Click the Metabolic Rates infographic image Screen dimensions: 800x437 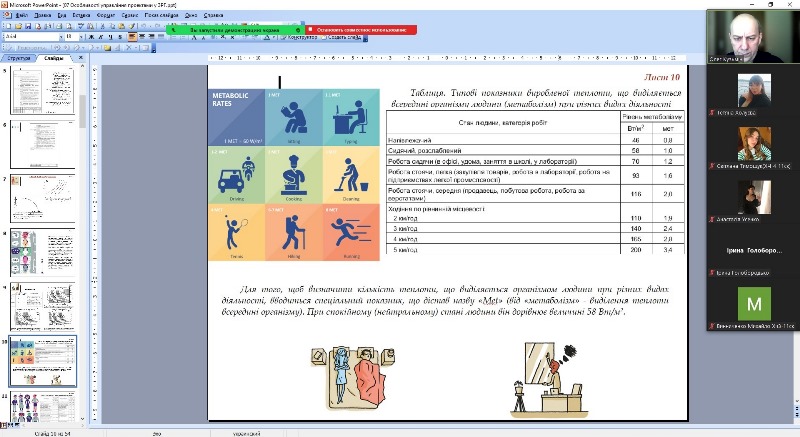(294, 175)
